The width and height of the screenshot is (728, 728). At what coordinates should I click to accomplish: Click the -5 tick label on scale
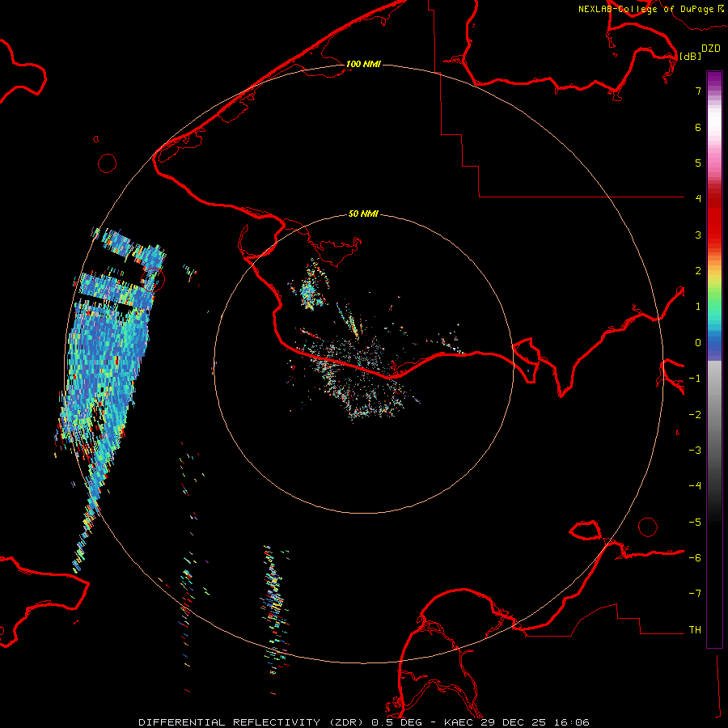pos(695,523)
